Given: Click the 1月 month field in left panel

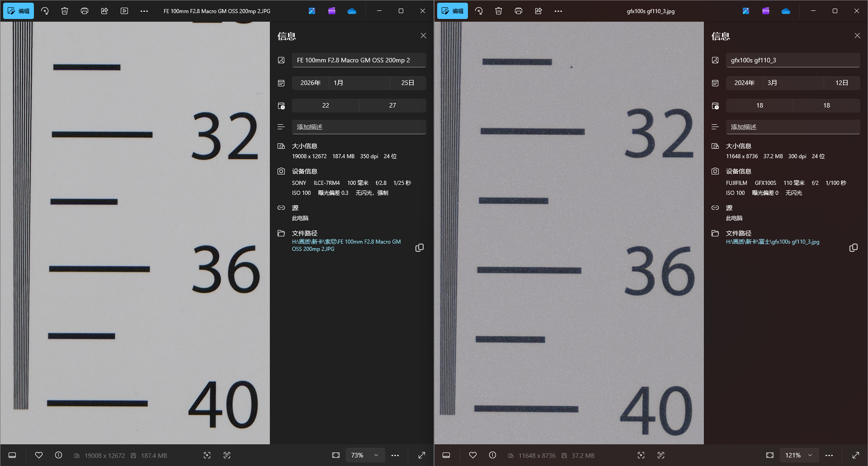Looking at the screenshot, I should (x=359, y=83).
